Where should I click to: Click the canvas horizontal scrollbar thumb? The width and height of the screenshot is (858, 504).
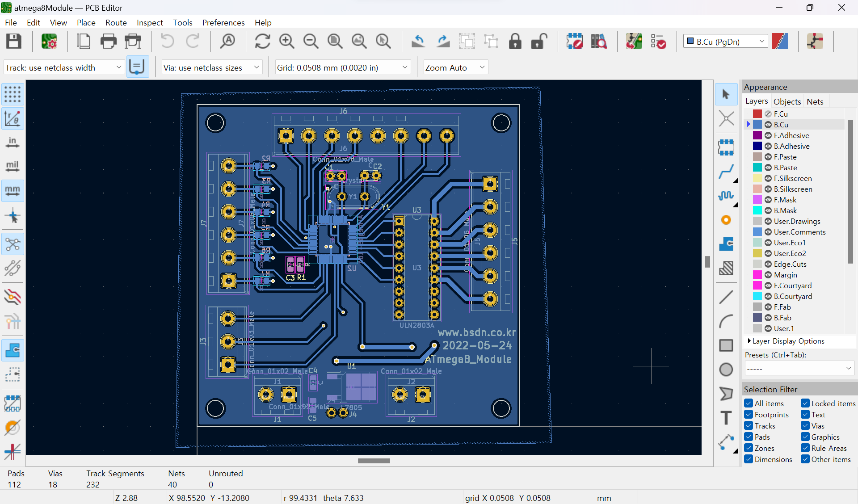[374, 461]
